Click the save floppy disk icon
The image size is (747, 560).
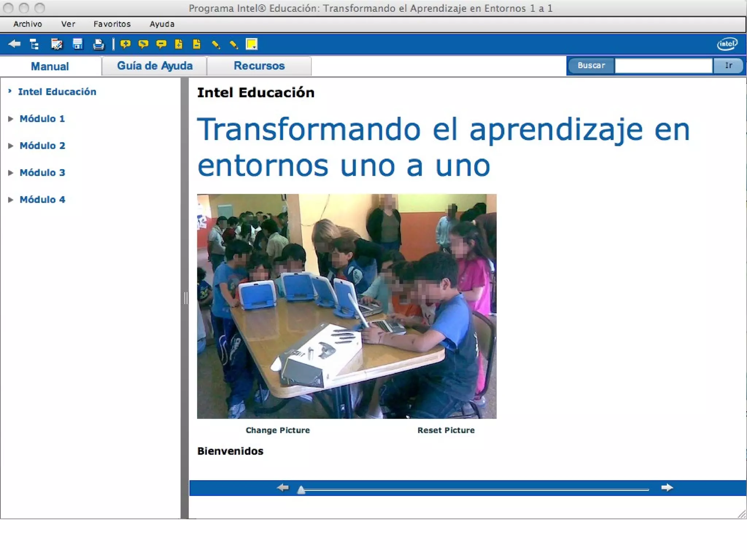tap(77, 44)
